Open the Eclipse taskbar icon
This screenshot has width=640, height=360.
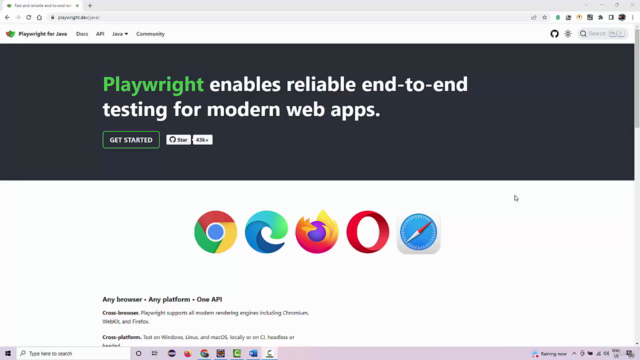(x=171, y=353)
